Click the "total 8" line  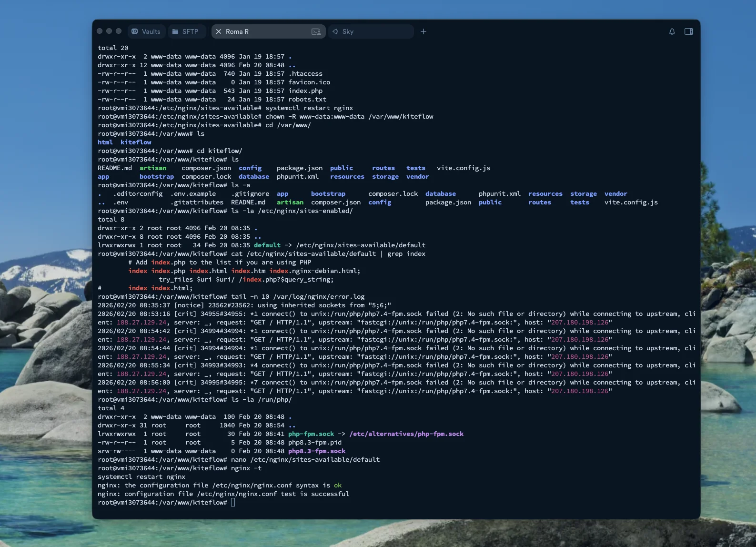pos(111,219)
